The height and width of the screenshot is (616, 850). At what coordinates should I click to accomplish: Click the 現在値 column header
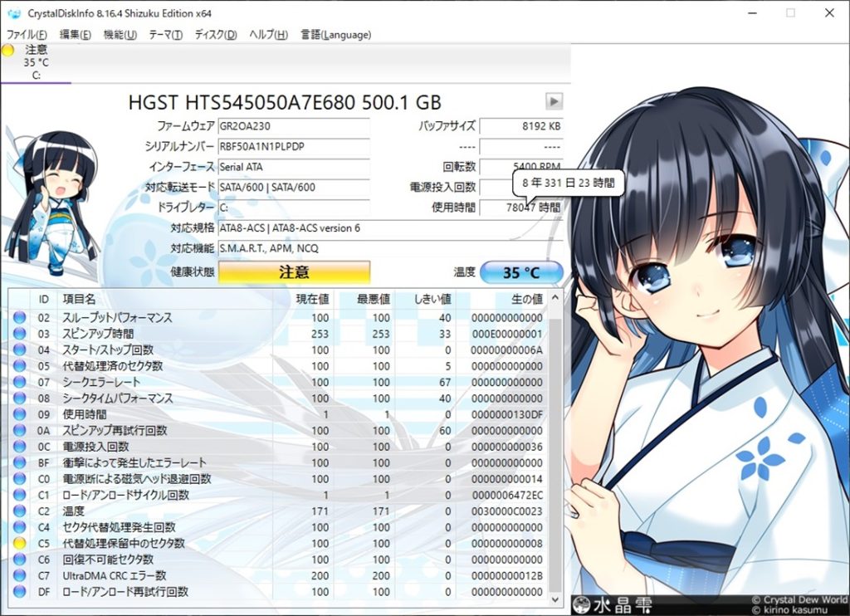click(304, 299)
